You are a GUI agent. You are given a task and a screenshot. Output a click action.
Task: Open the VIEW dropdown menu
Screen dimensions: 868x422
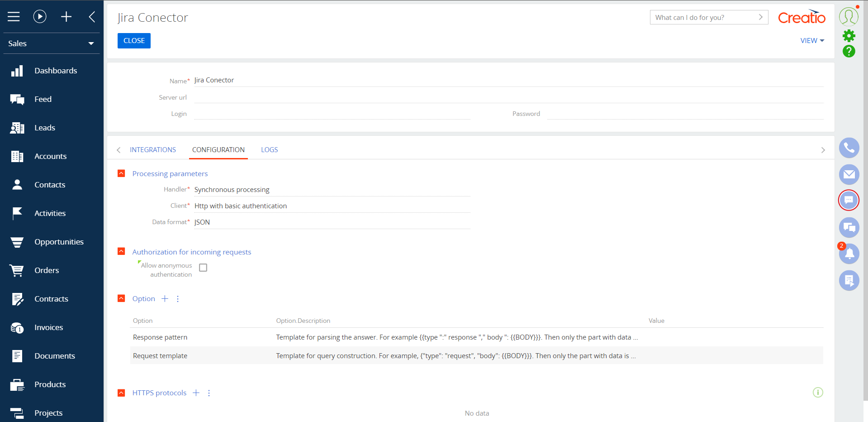coord(812,41)
